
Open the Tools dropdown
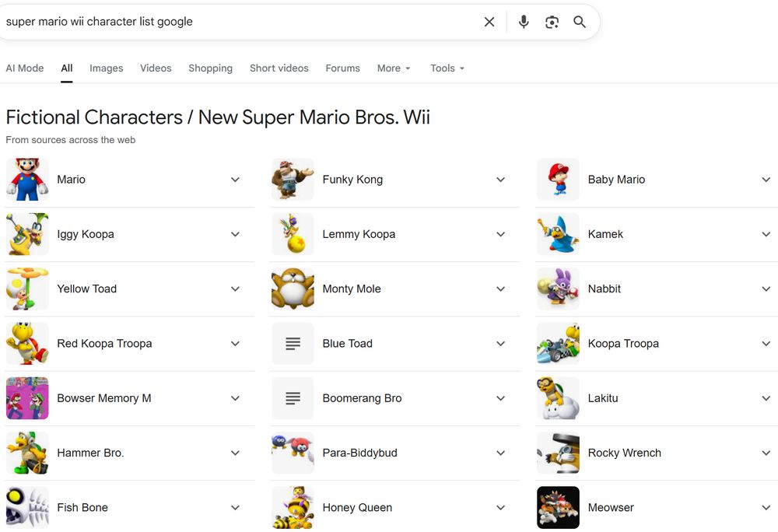(447, 68)
